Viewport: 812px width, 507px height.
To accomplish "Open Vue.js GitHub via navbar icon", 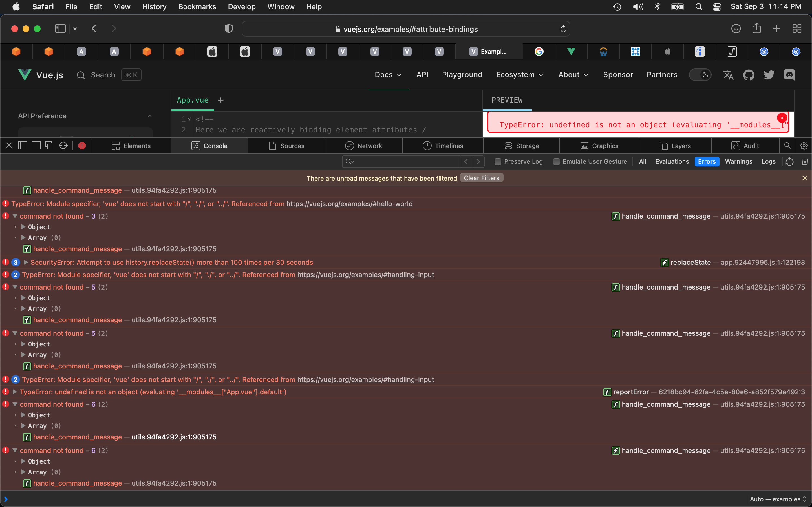I will [x=749, y=74].
